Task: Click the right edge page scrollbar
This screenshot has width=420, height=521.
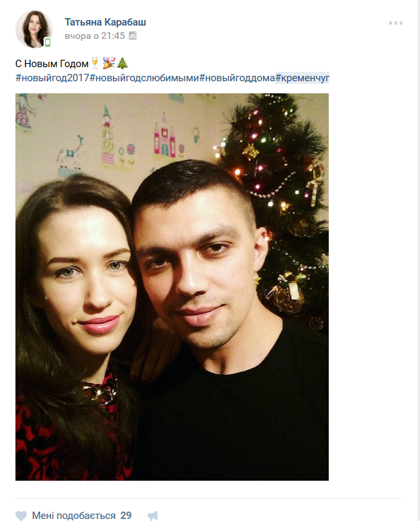Action: [419, 260]
